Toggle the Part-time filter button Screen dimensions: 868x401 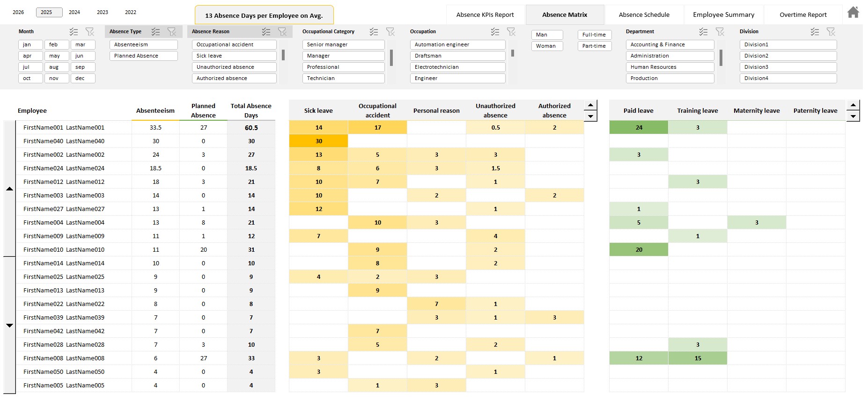(594, 46)
